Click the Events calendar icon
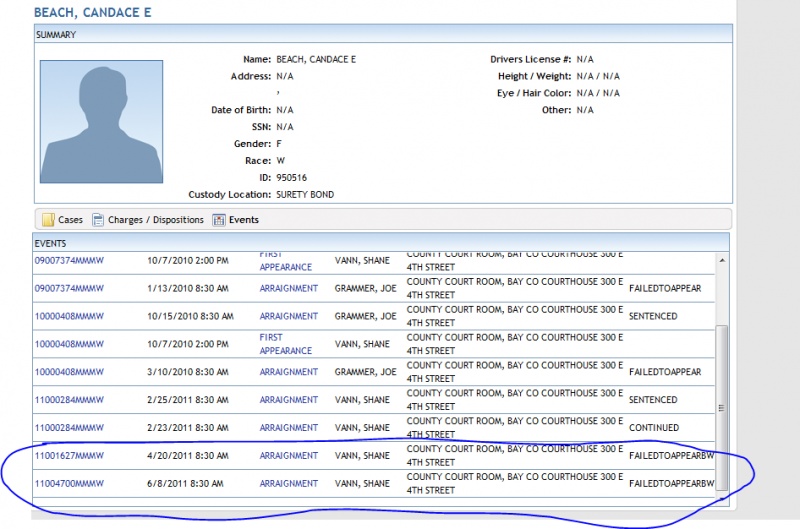 [219, 220]
